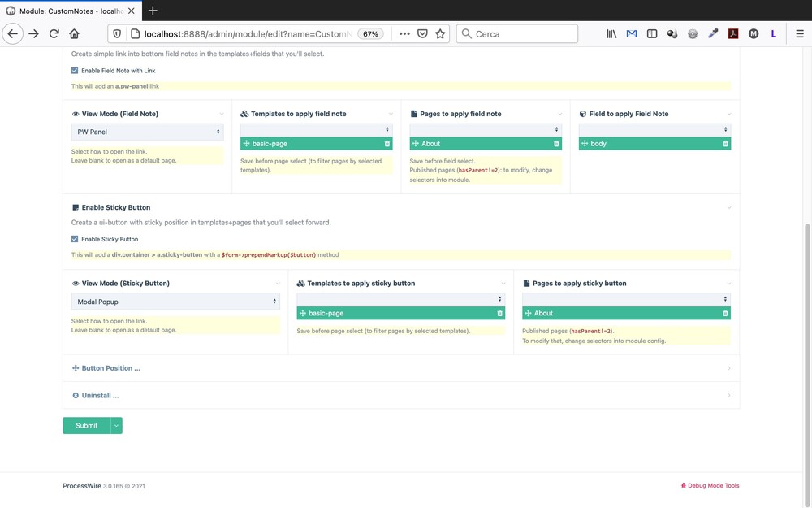Remove About page from field note pages

click(x=556, y=144)
